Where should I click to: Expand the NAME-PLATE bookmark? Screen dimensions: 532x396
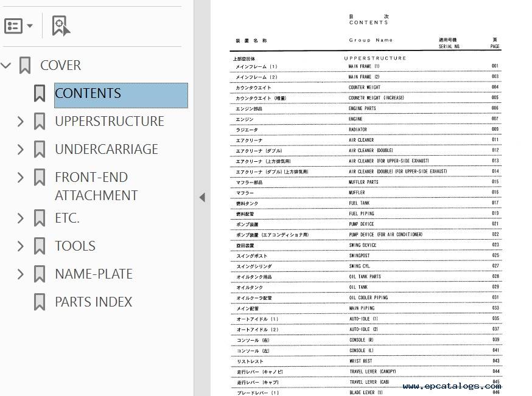pyautogui.click(x=21, y=274)
